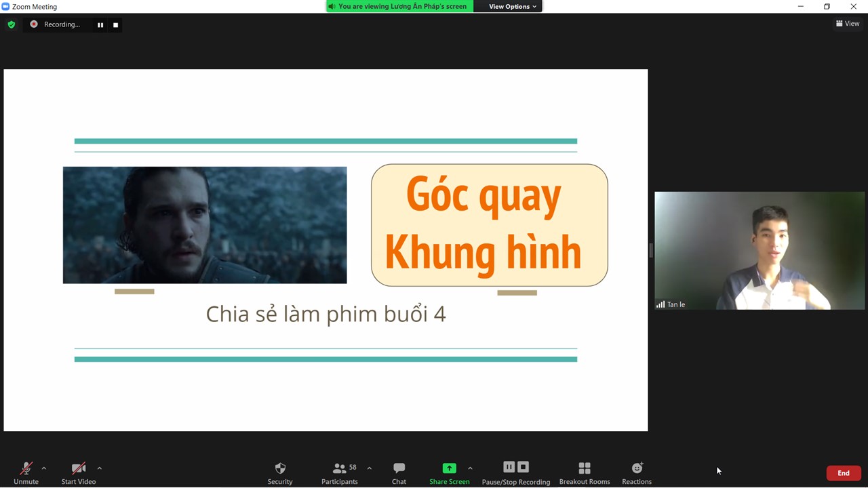This screenshot has width=868, height=488.
Task: Click the "Góc quay Khung hình" title box
Action: (x=490, y=225)
